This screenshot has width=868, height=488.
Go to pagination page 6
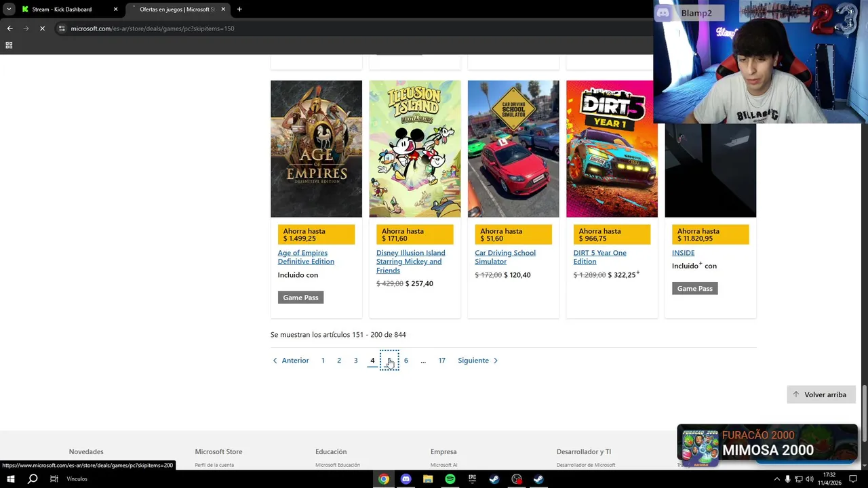pyautogui.click(x=406, y=361)
